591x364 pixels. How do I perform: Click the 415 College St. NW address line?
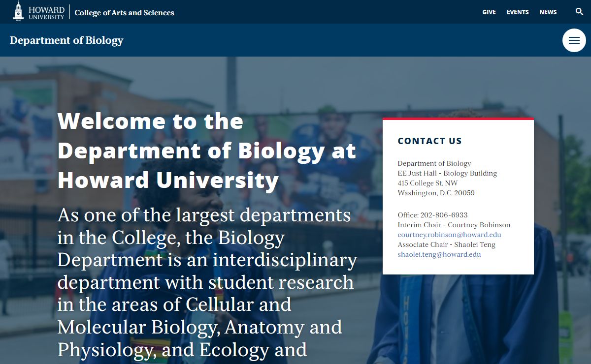click(x=427, y=183)
